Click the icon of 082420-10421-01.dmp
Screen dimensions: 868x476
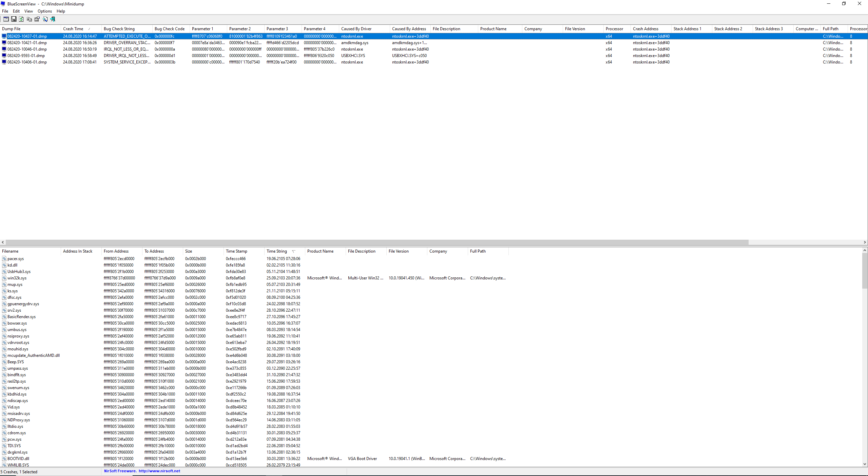pyautogui.click(x=4, y=42)
